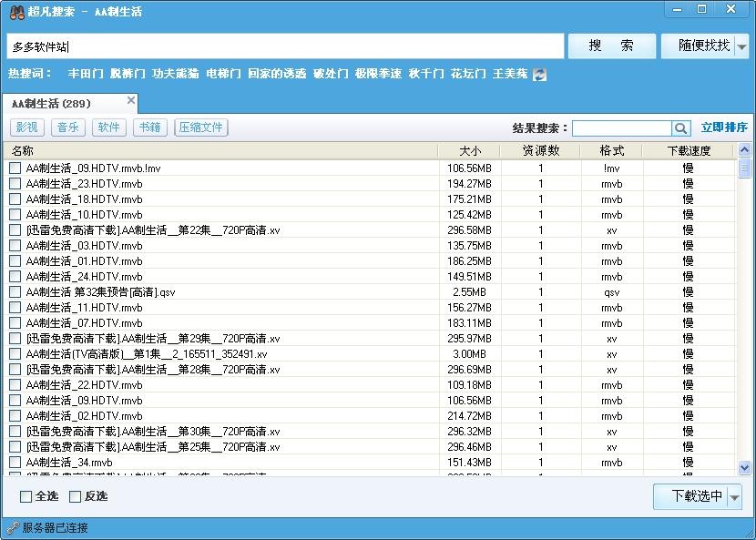Click the 搜索 button
The image size is (756, 540).
(611, 45)
